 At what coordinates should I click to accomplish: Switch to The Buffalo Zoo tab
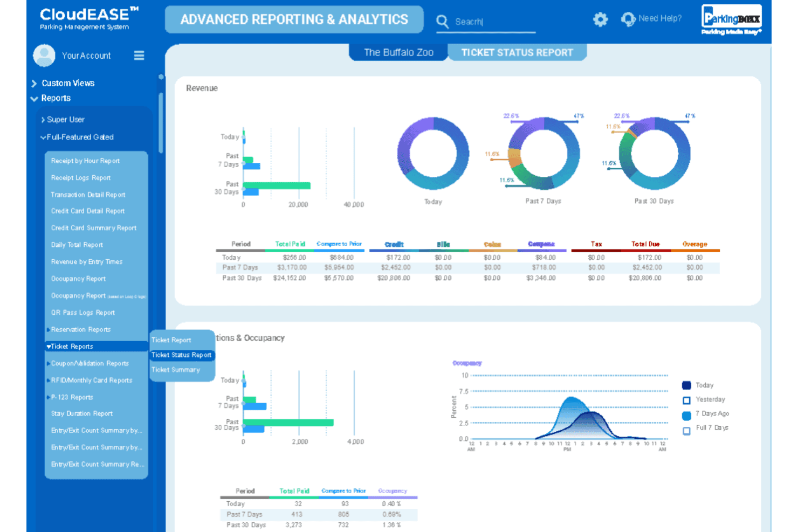coord(398,52)
